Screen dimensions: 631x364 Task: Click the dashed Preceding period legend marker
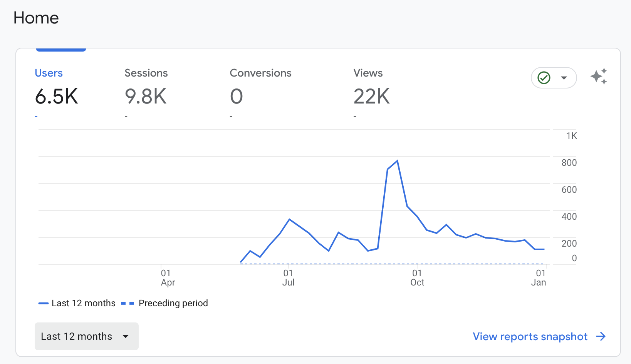(127, 303)
